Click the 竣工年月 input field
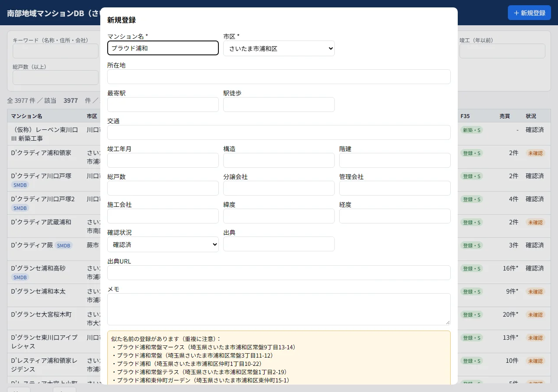 click(163, 160)
